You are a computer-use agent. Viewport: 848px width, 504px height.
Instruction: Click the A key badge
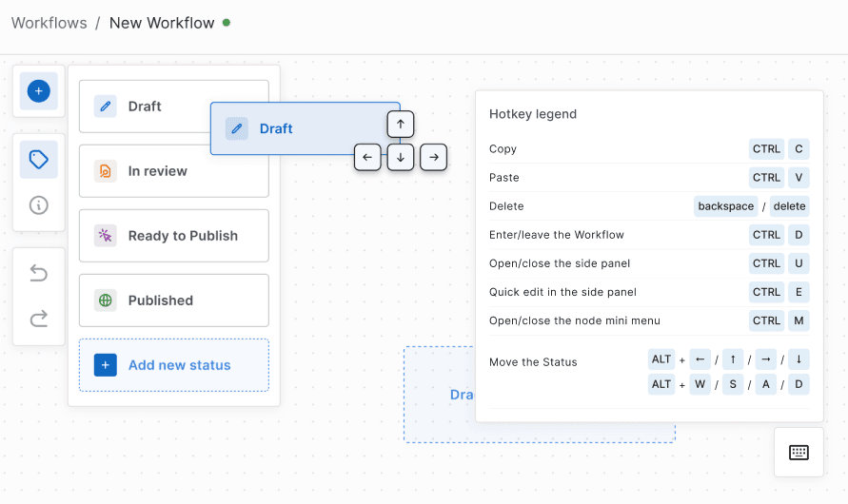[766, 384]
